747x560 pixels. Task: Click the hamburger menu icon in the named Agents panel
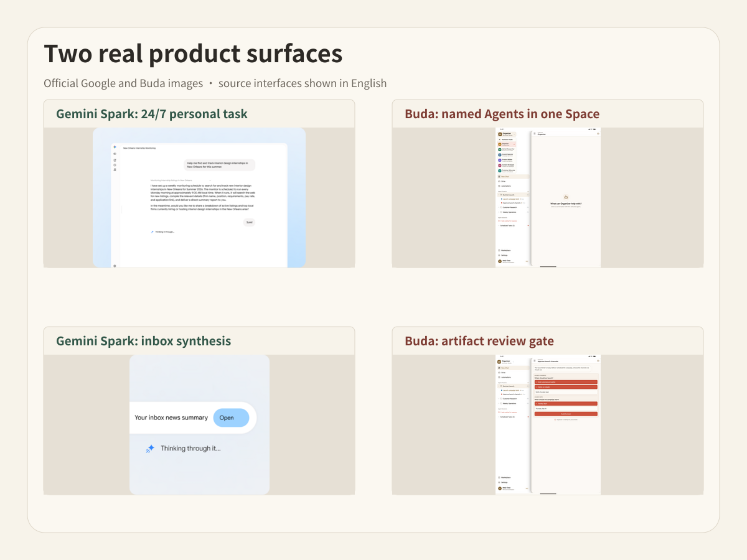[x=534, y=134]
